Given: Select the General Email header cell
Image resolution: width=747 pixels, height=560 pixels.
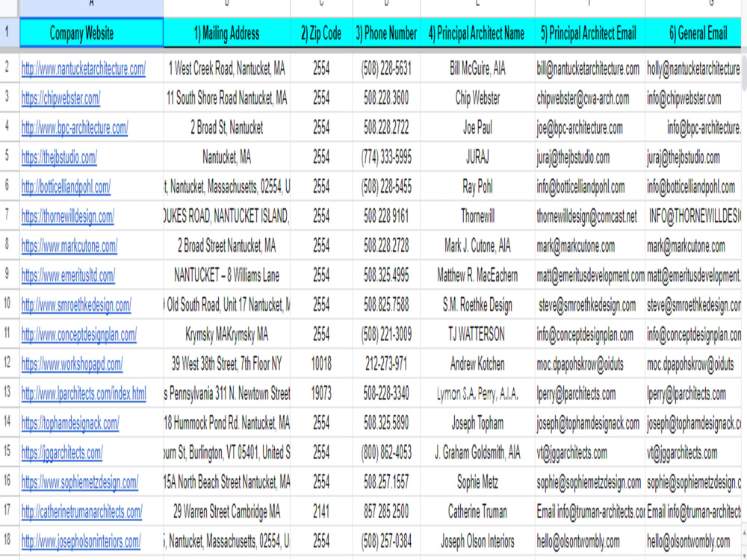Looking at the screenshot, I should coord(693,33).
